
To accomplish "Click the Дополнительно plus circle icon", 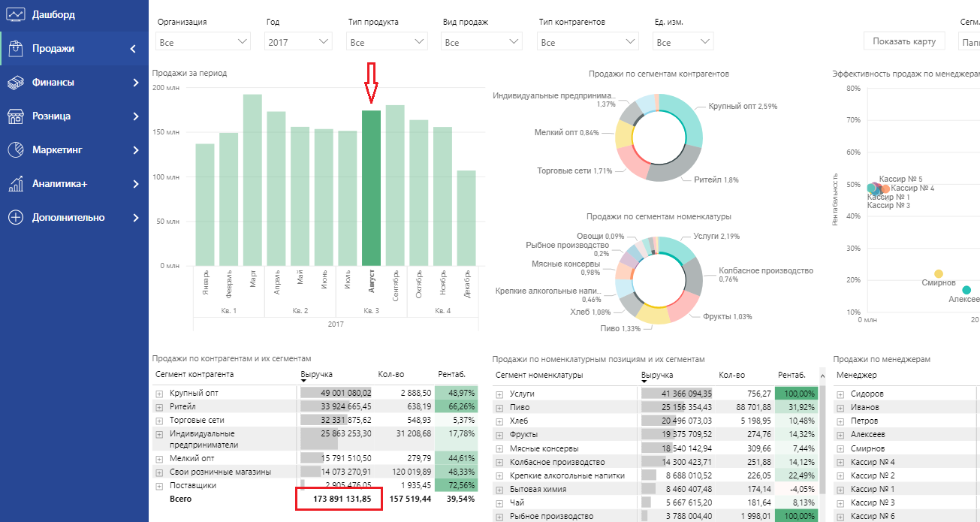I will pyautogui.click(x=16, y=218).
